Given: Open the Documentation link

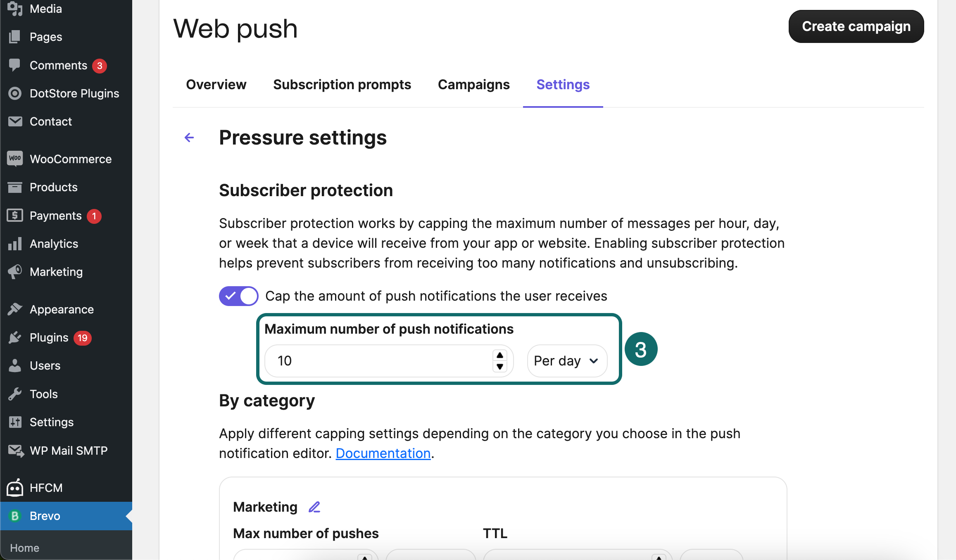Looking at the screenshot, I should [383, 453].
